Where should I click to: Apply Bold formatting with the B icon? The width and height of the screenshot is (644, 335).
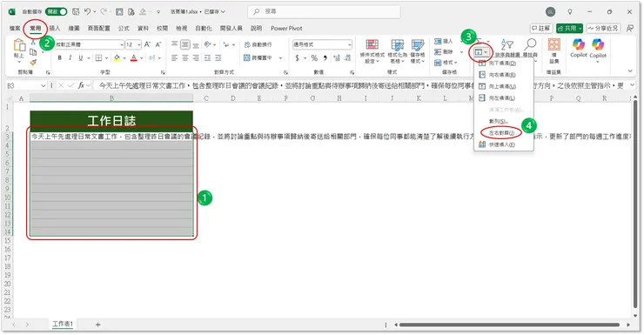click(x=60, y=58)
